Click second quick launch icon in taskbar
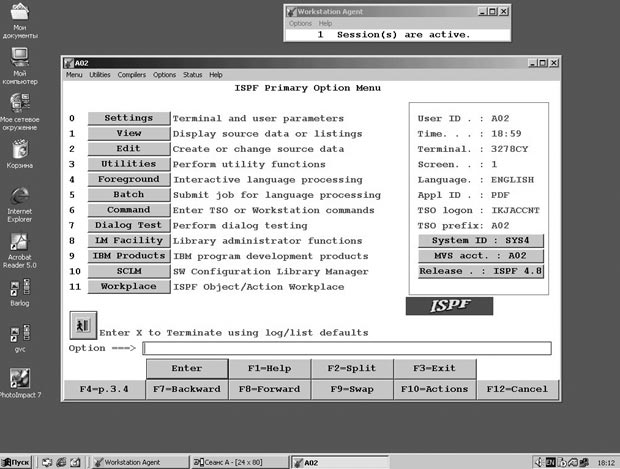Image resolution: width=620 pixels, height=469 pixels. (61, 462)
